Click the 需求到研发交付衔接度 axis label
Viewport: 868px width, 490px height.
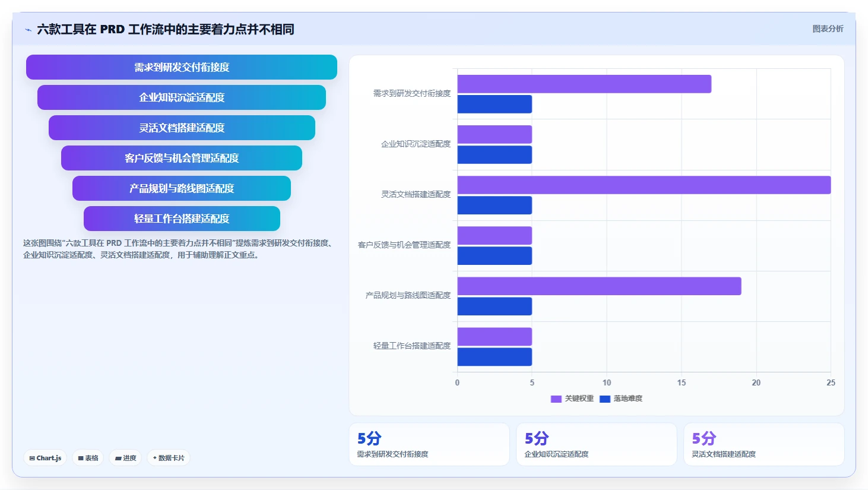[x=411, y=93]
